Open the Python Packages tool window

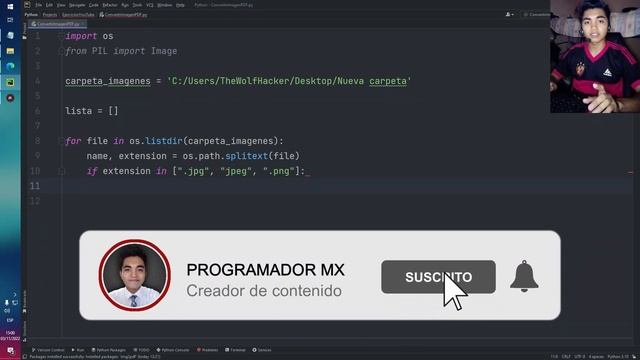click(109, 350)
